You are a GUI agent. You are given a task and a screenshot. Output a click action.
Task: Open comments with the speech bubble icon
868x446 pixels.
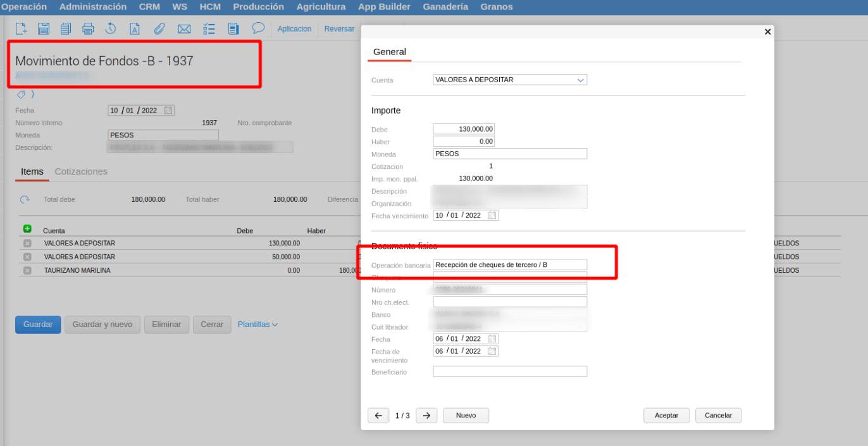[258, 28]
